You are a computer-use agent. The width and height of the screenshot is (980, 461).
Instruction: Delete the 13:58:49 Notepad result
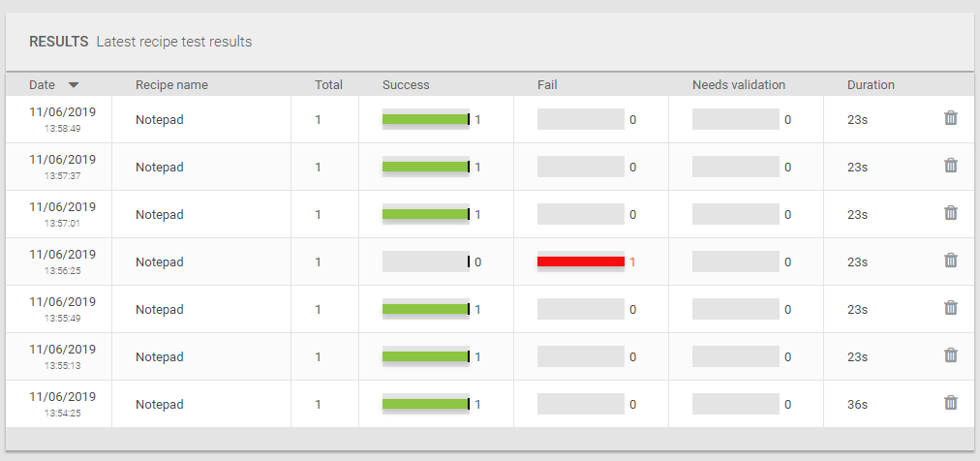951,117
